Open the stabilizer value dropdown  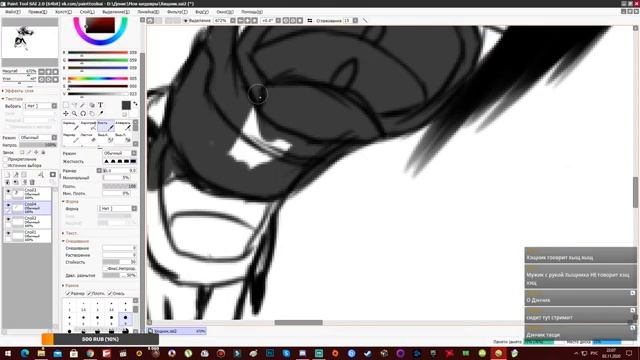355,20
